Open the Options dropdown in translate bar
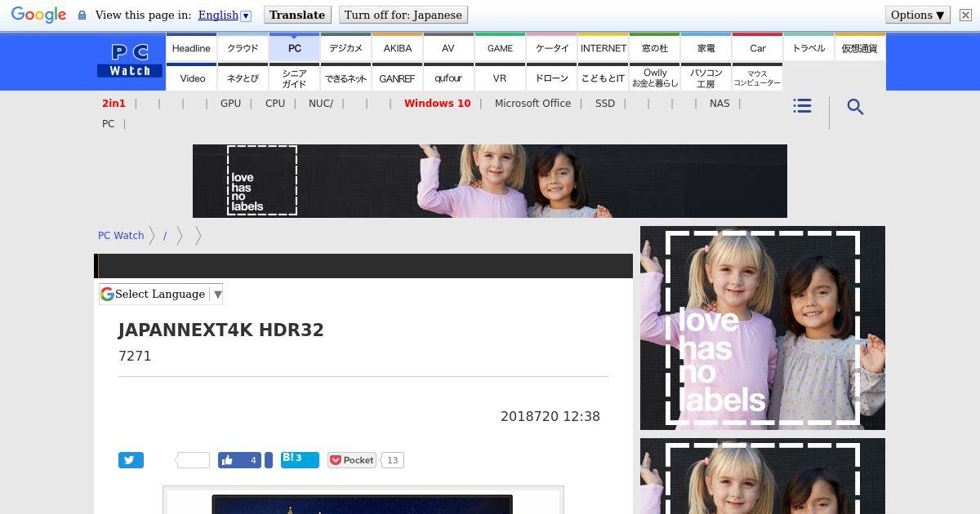The width and height of the screenshot is (980, 514). click(x=918, y=15)
